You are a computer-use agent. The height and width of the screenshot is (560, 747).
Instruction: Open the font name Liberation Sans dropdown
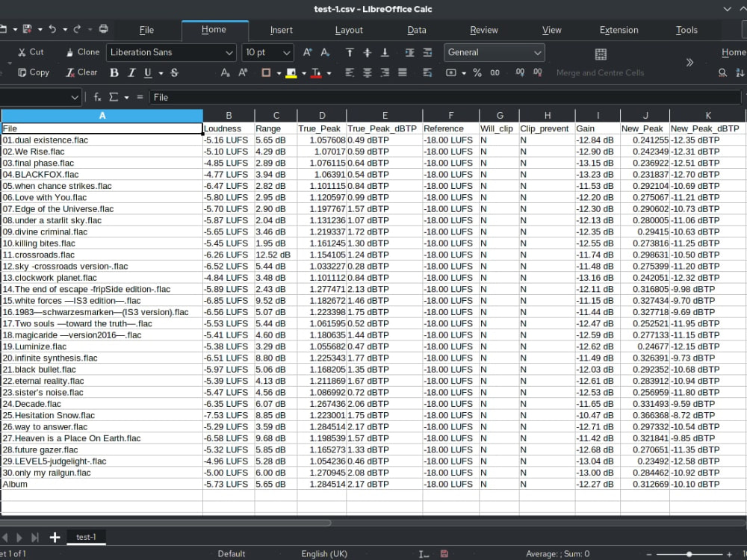[229, 53]
